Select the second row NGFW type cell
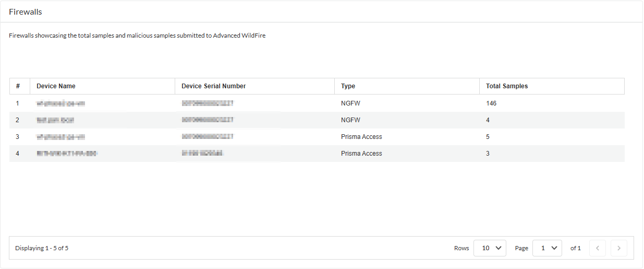The width and height of the screenshot is (644, 269). 350,120
